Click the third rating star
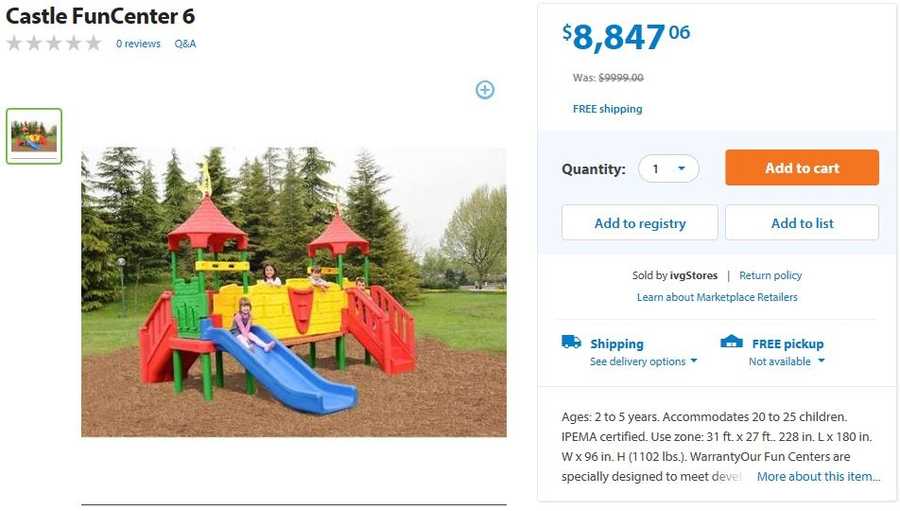Viewport: 900px width, 511px height. [53, 43]
